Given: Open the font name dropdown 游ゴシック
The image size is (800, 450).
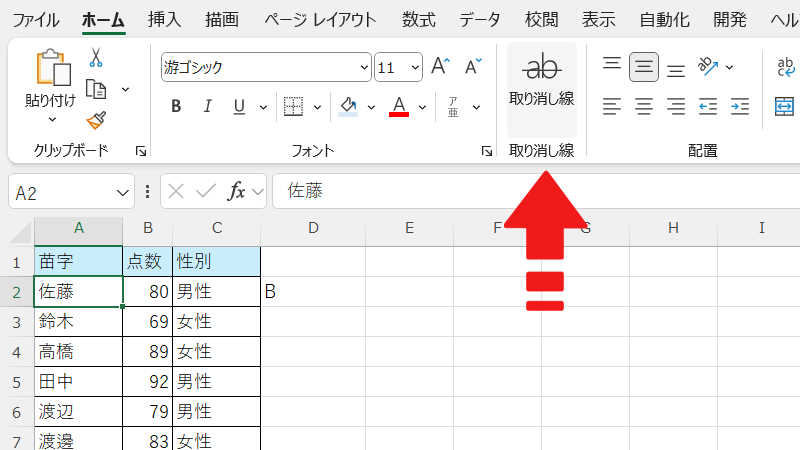Looking at the screenshot, I should [364, 68].
